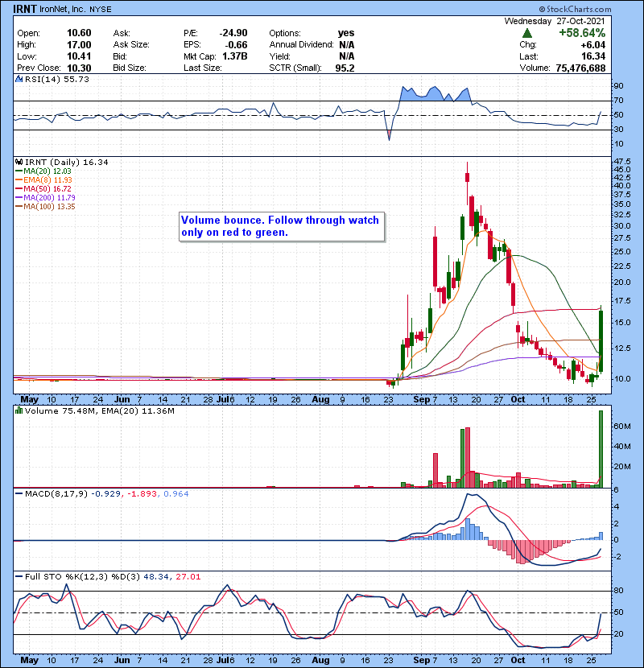Click the RSI panel indicator icon
Viewport: 644px width, 668px height.
[x=19, y=79]
